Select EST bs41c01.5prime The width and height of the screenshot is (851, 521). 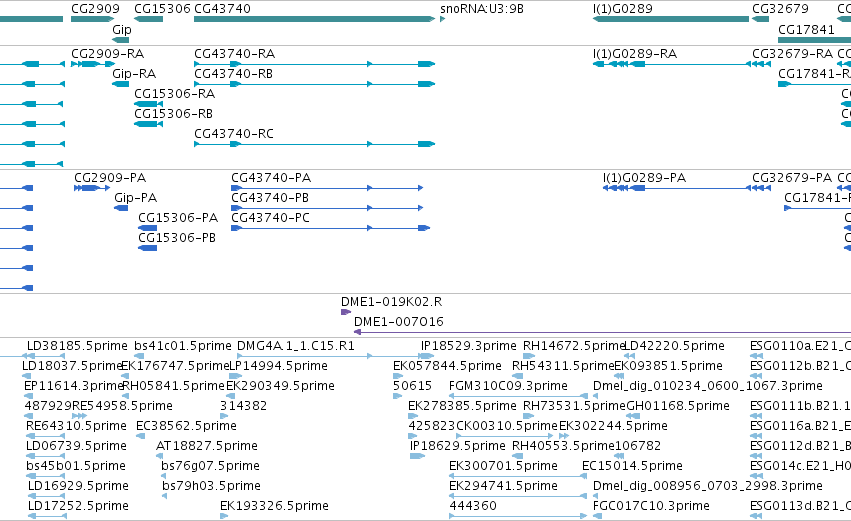[x=183, y=346]
